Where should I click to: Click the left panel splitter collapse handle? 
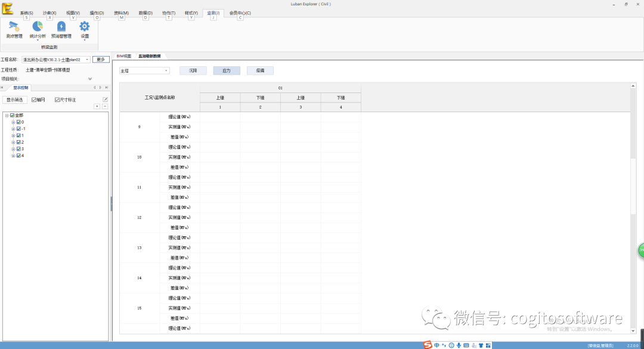point(112,203)
